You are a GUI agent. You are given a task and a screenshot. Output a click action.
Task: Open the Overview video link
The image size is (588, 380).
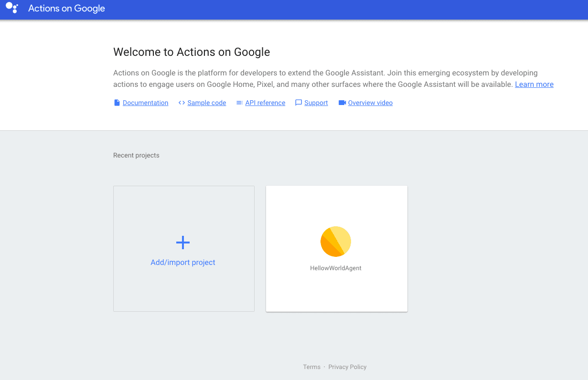coord(370,103)
